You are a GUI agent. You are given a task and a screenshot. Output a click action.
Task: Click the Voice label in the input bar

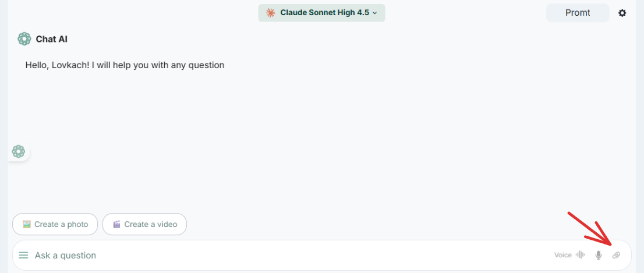pyautogui.click(x=562, y=255)
